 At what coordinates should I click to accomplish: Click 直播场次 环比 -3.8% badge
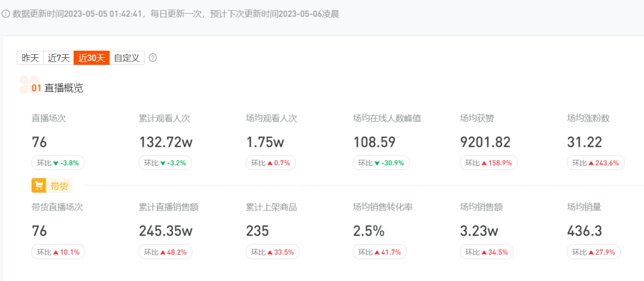[x=58, y=163]
